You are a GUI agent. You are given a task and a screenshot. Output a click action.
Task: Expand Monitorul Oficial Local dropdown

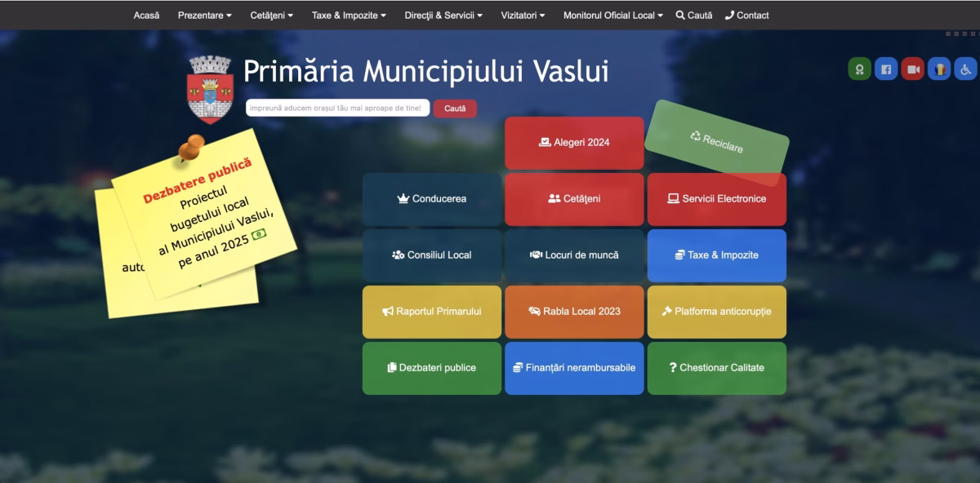pos(613,15)
